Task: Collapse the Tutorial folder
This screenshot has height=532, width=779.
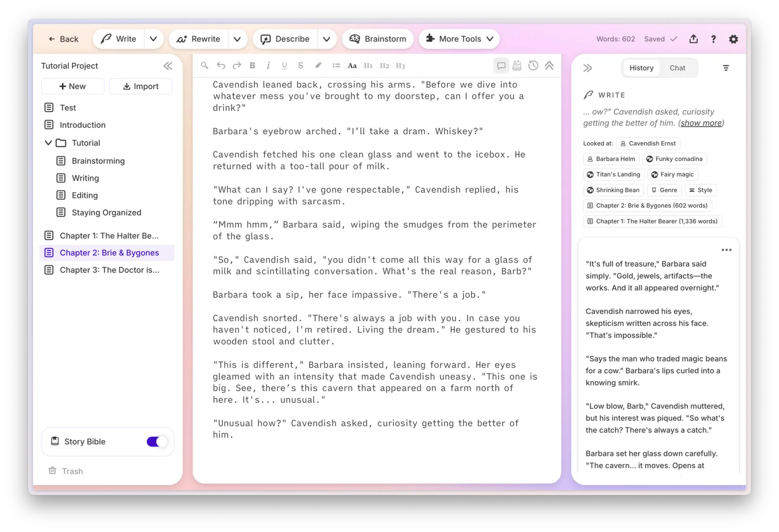Action: coord(48,143)
